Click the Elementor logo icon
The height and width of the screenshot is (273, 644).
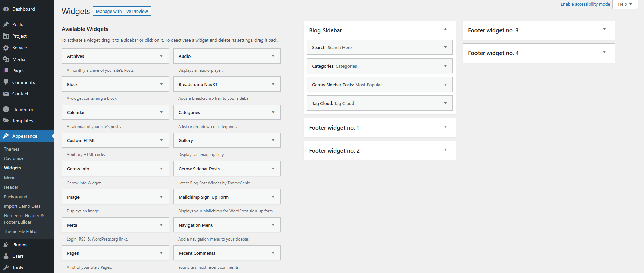tap(6, 109)
